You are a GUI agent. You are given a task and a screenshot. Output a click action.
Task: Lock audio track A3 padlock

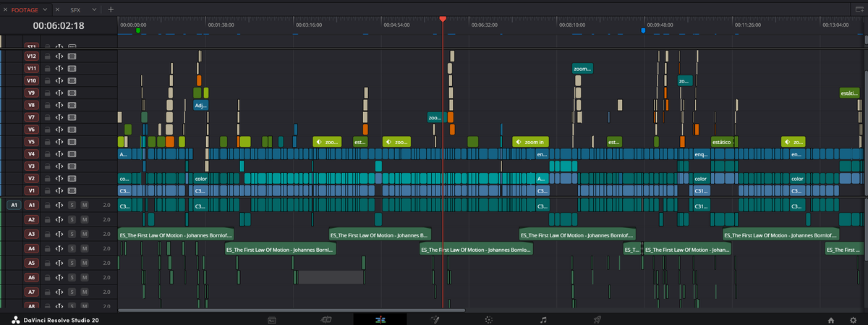point(47,234)
